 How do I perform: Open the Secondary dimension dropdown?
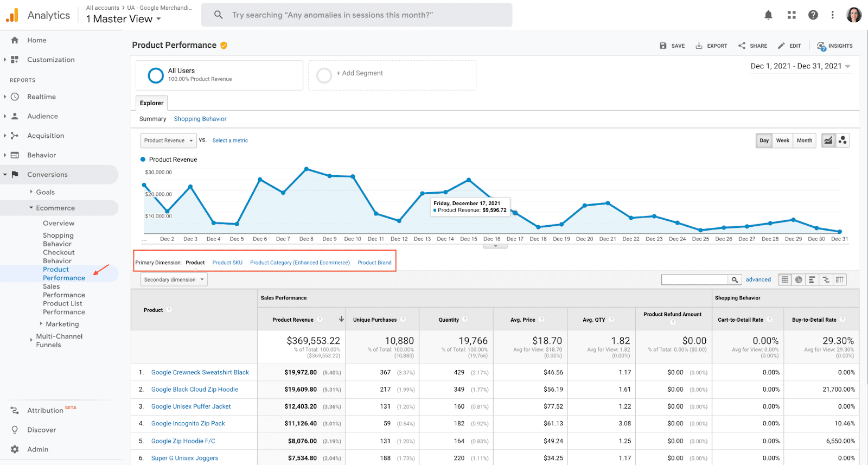(x=174, y=280)
